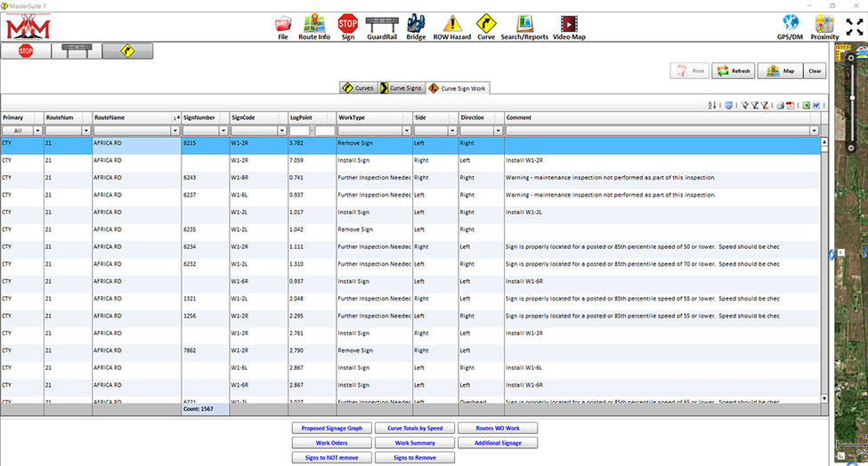This screenshot has width=868, height=466.
Task: Open the Bridge module
Action: (x=416, y=24)
